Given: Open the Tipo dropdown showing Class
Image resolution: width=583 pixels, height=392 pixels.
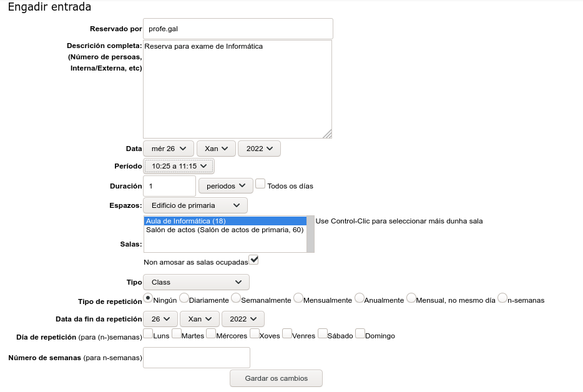Looking at the screenshot, I should pyautogui.click(x=196, y=282).
